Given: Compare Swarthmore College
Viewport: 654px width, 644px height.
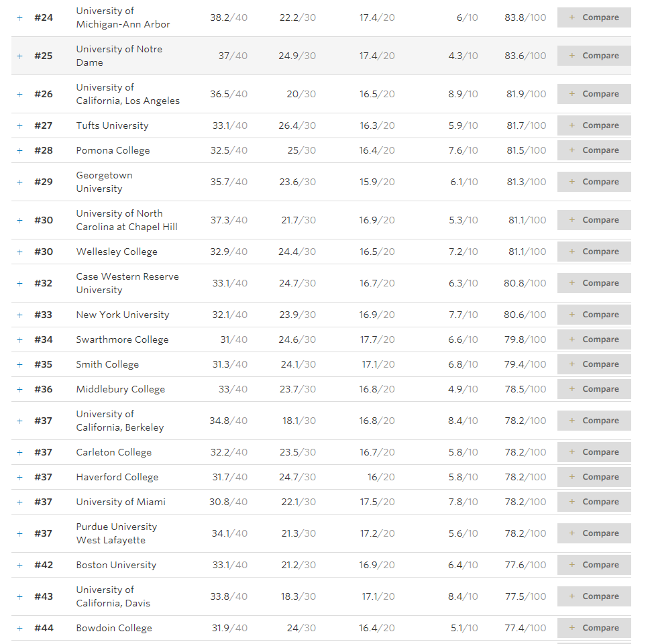Looking at the screenshot, I should pyautogui.click(x=594, y=339).
